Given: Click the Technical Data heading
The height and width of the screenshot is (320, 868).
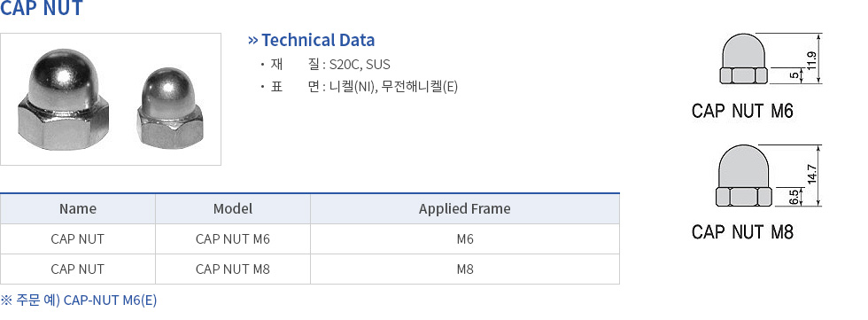Looking at the screenshot, I should tap(318, 40).
